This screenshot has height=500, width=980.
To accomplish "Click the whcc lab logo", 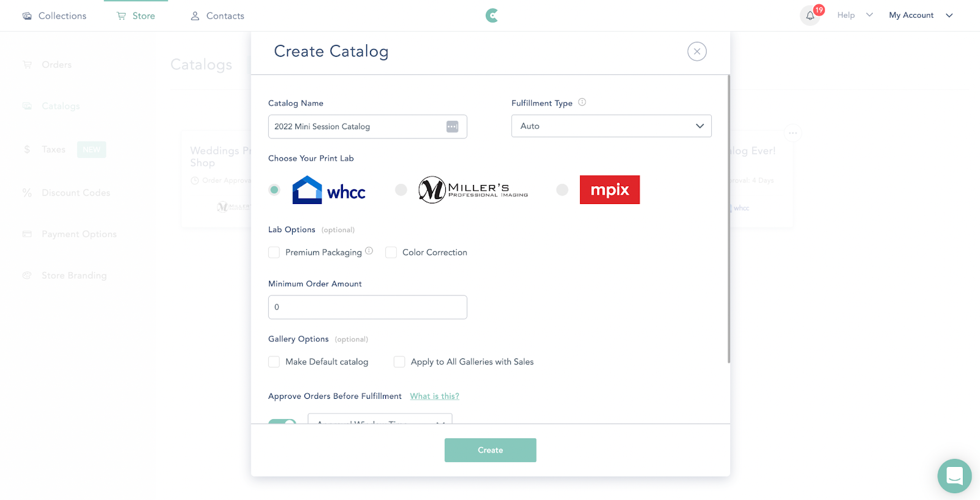I will 329,190.
